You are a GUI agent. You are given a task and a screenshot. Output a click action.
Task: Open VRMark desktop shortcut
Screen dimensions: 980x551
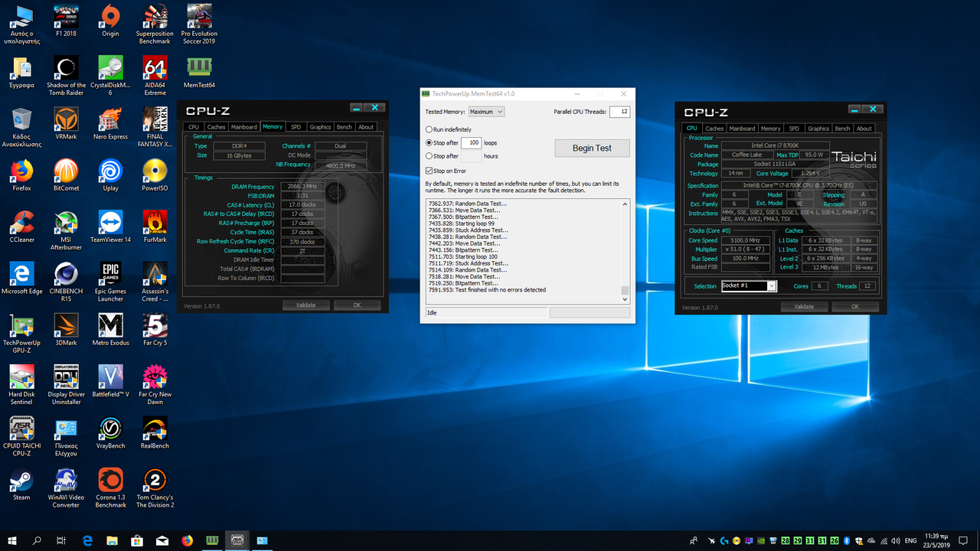[x=66, y=123]
